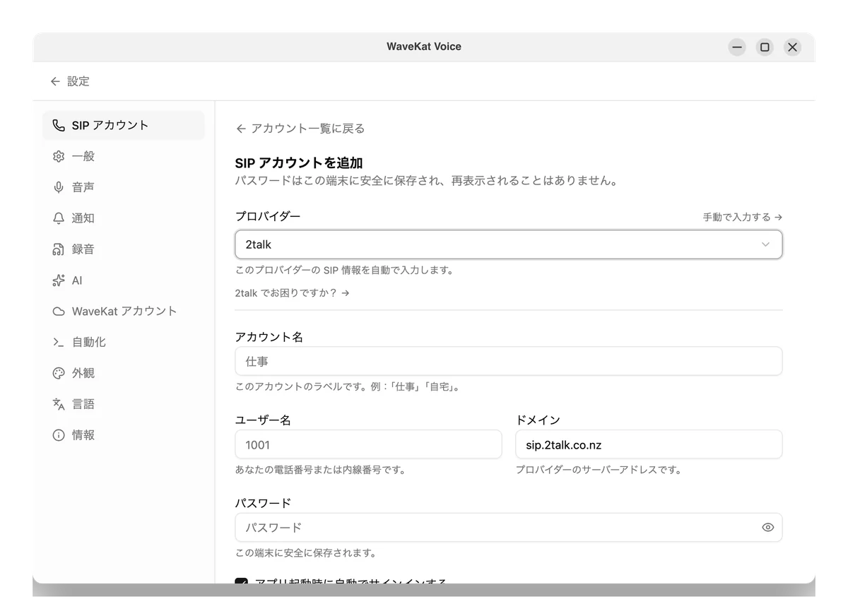The image size is (848, 616).
Task: Click the 手動で入力する link
Action: pyautogui.click(x=742, y=217)
